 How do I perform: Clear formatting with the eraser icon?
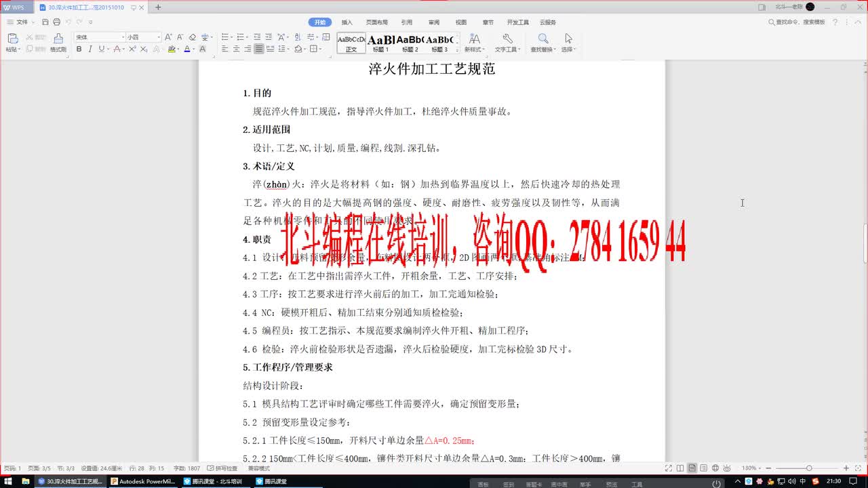click(192, 37)
